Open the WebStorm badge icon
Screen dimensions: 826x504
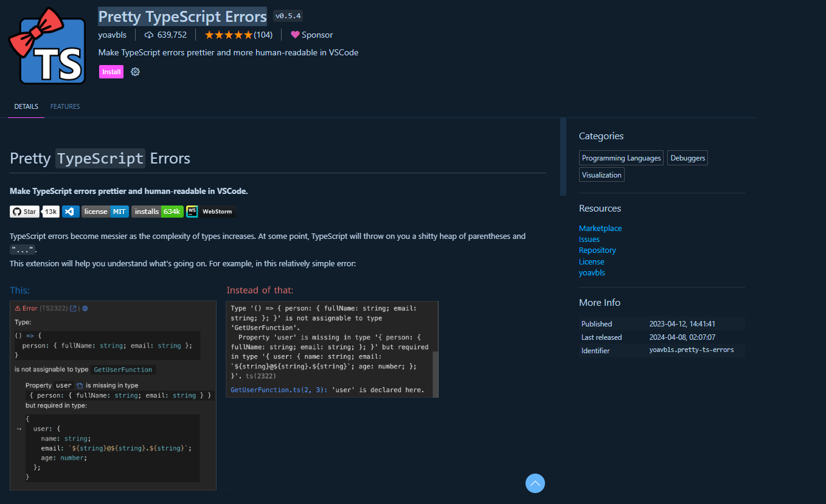pos(192,211)
